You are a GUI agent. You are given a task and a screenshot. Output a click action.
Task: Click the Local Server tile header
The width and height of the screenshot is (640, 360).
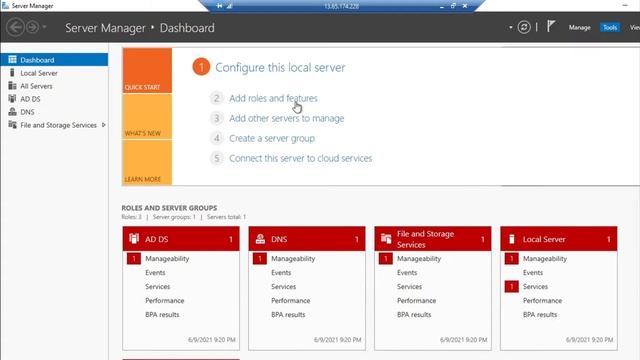click(559, 239)
